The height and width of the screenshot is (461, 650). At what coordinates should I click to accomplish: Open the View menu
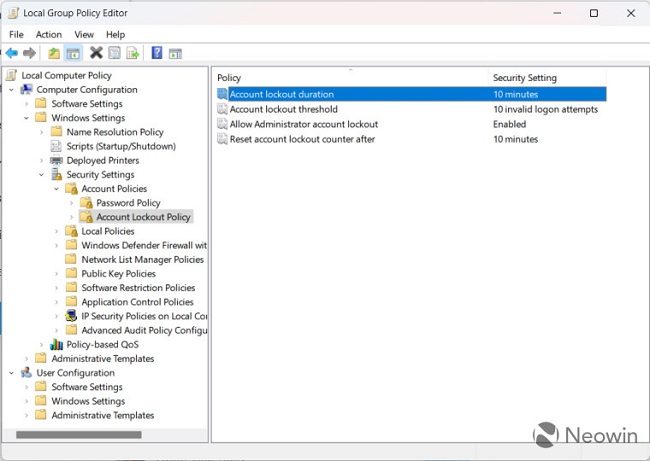(x=84, y=34)
